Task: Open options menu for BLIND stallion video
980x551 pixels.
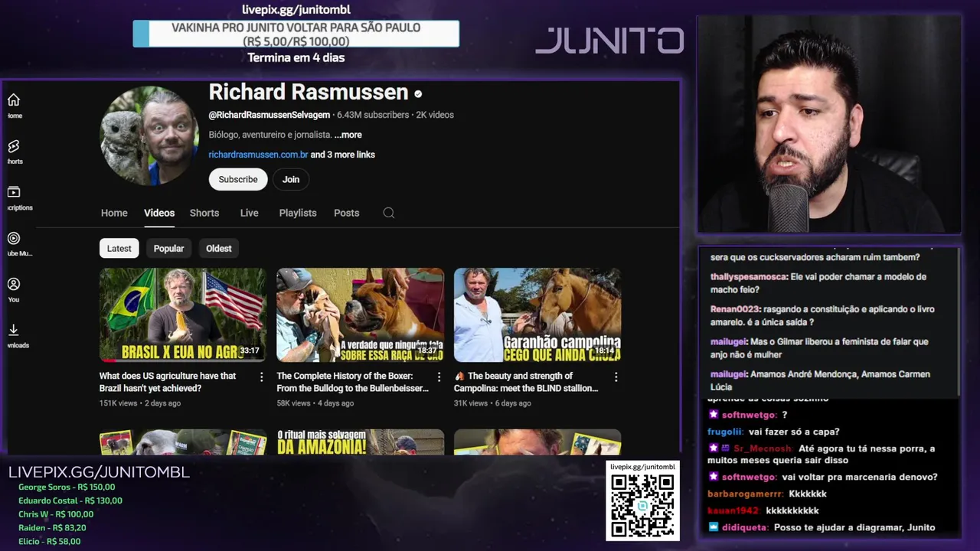Action: (x=616, y=377)
